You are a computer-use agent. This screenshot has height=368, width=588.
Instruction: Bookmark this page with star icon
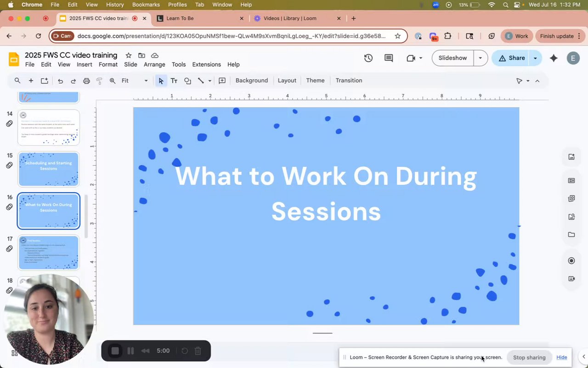[x=398, y=36]
